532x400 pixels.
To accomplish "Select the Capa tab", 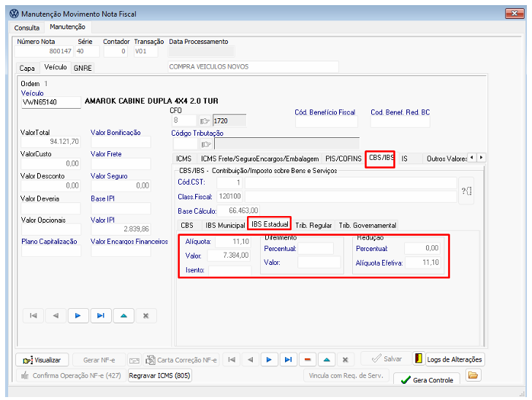I will point(27,68).
